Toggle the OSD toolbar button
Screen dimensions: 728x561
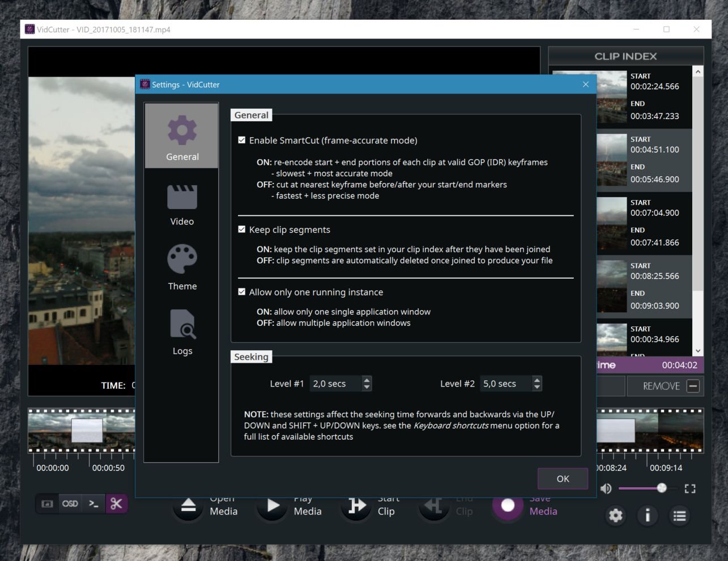tap(70, 503)
